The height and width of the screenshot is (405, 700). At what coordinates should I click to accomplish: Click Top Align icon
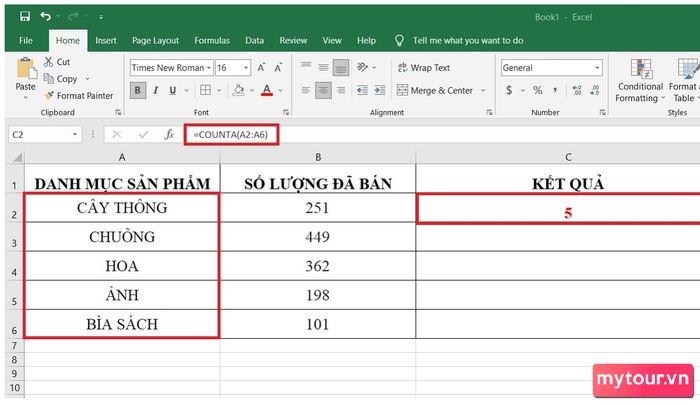(306, 67)
